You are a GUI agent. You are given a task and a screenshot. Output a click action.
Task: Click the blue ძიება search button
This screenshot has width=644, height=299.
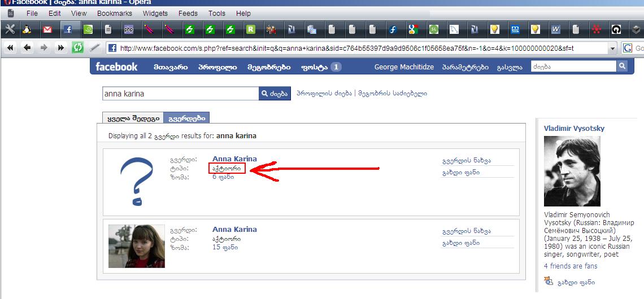(x=275, y=94)
